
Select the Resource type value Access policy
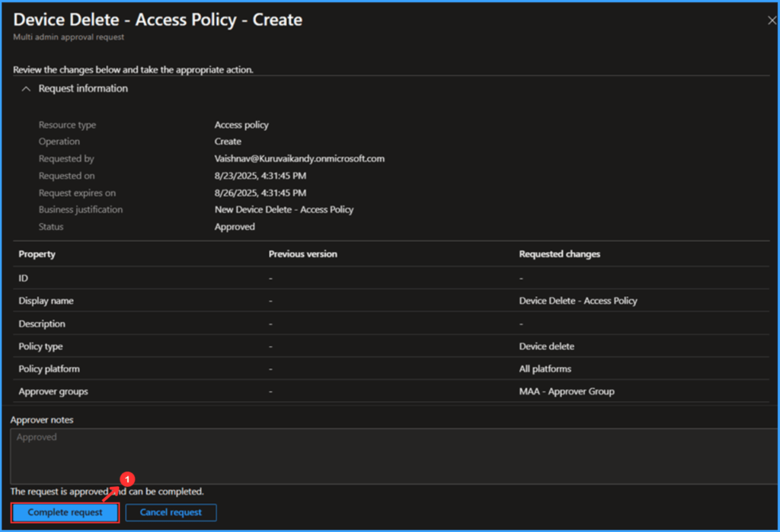pyautogui.click(x=241, y=124)
